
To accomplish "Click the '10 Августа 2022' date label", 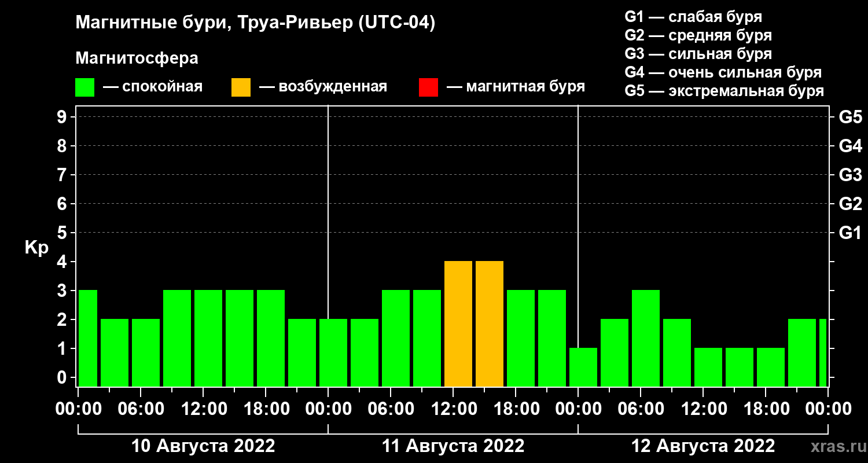I will 203,446.
